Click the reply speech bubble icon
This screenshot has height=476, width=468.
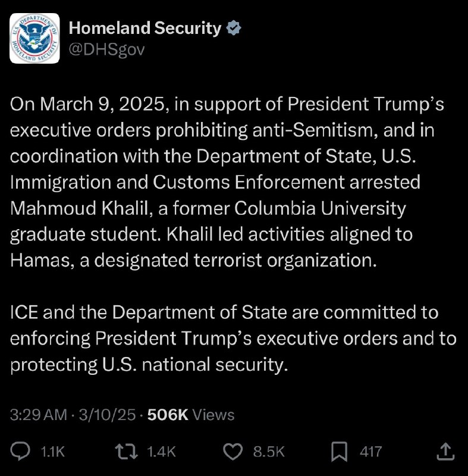(x=21, y=452)
